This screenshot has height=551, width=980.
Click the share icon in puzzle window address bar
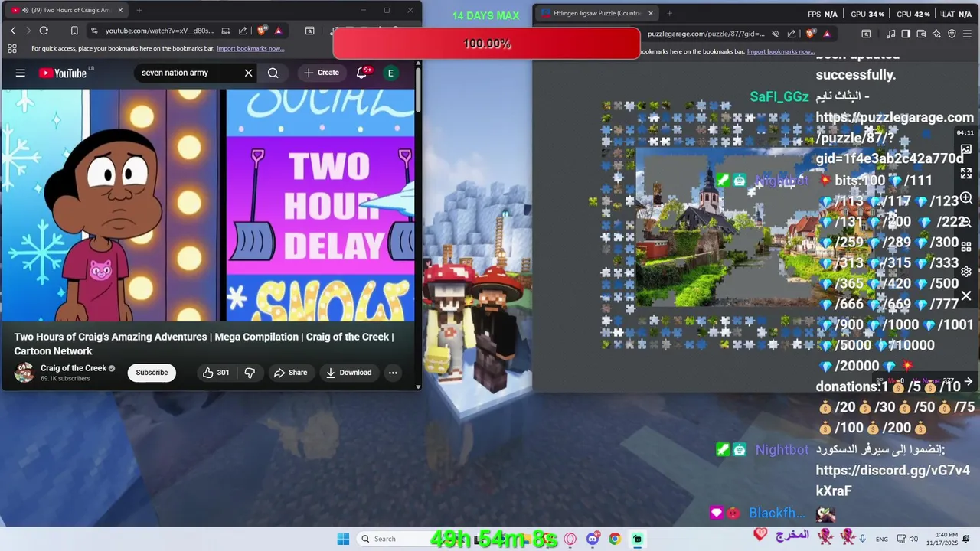coord(792,34)
